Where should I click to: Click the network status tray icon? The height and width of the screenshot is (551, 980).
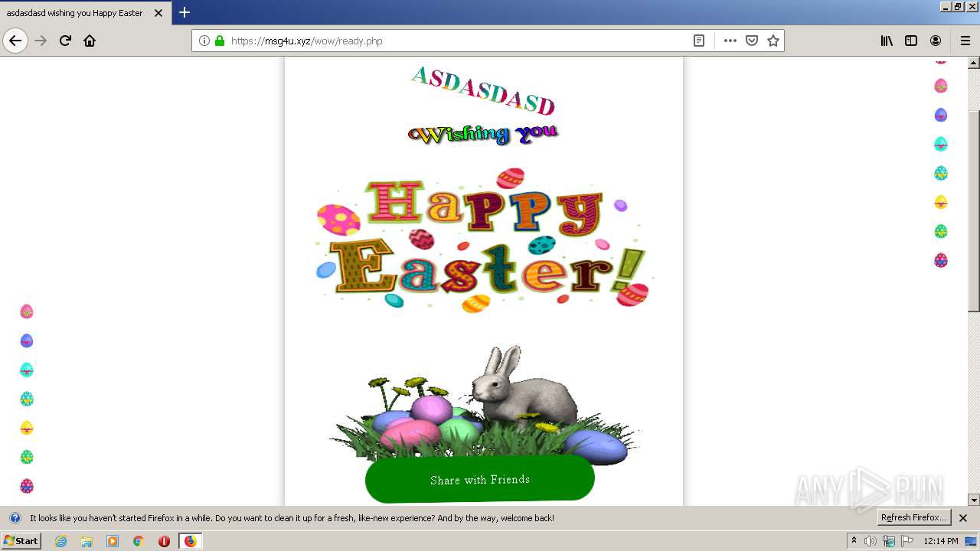point(890,541)
